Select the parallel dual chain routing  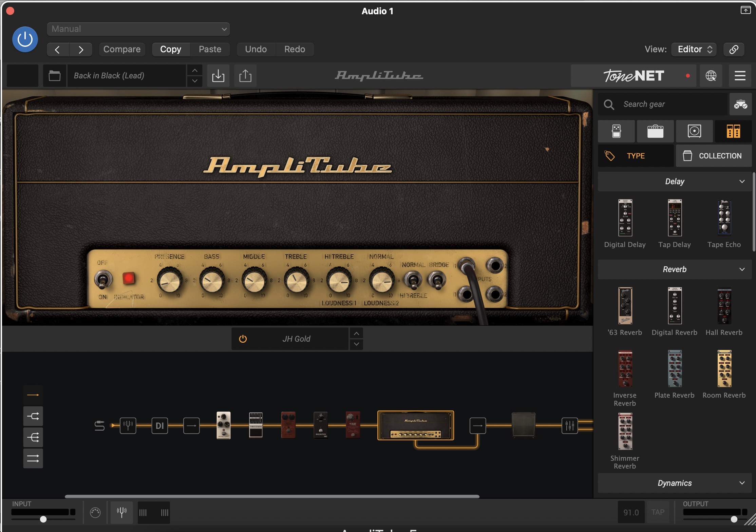point(33,459)
